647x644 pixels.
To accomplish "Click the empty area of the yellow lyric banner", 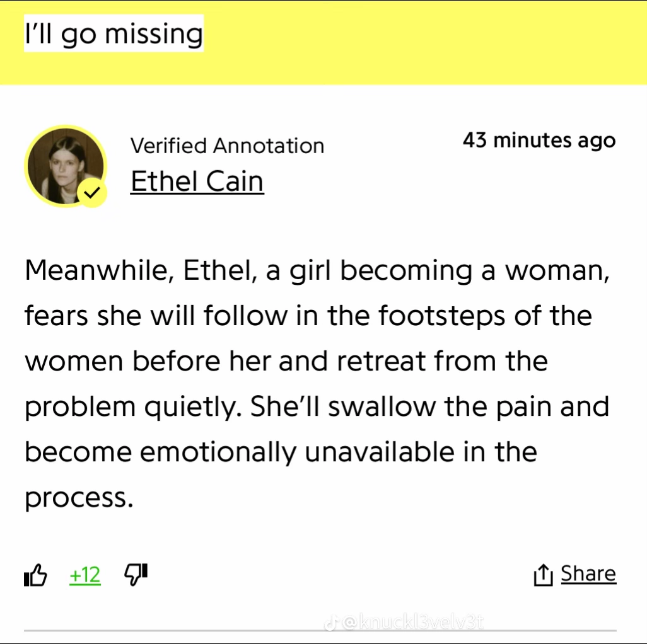I will click(x=425, y=41).
